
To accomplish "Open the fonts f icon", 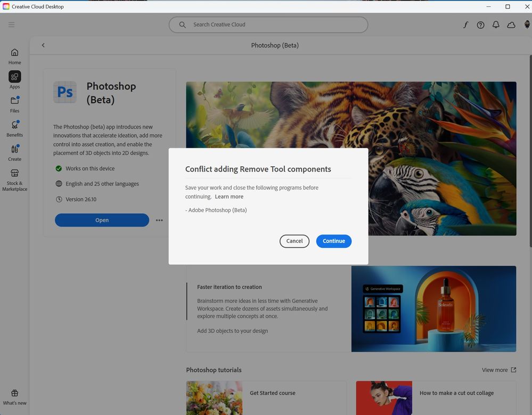I will (x=465, y=25).
